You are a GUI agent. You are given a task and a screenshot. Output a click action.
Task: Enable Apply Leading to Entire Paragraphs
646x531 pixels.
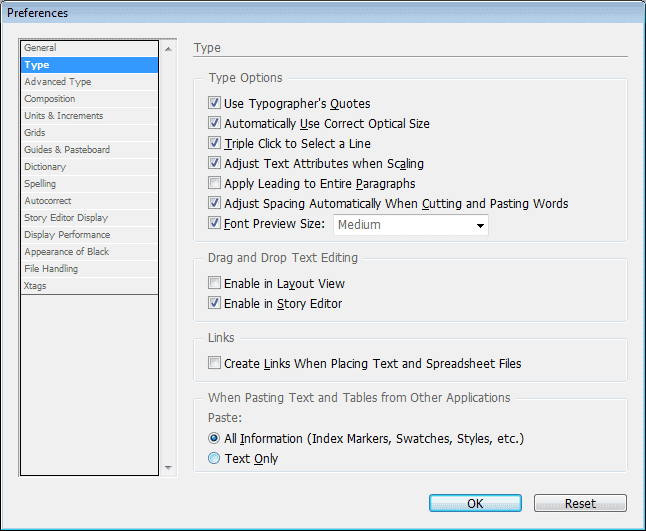coord(214,183)
